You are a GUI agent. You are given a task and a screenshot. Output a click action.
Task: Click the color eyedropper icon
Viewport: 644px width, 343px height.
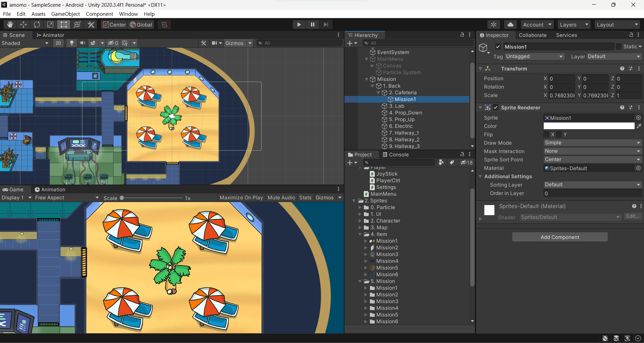coord(639,126)
